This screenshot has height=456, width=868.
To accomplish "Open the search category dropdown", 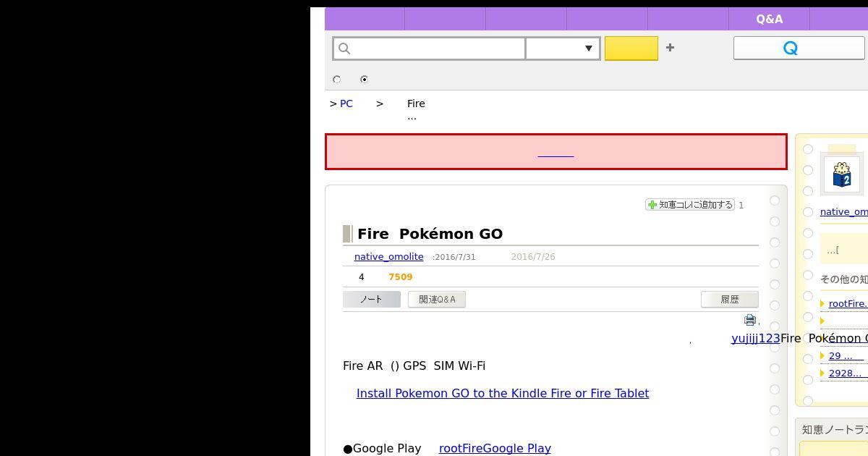I will [563, 48].
